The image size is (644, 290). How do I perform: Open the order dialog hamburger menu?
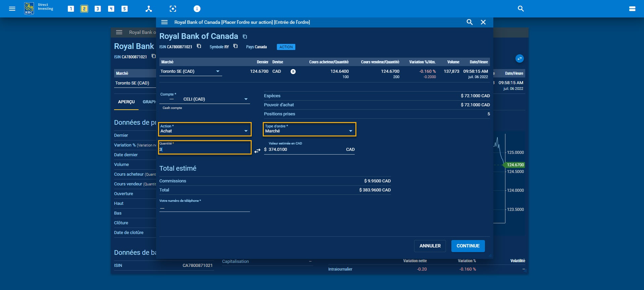pos(164,22)
